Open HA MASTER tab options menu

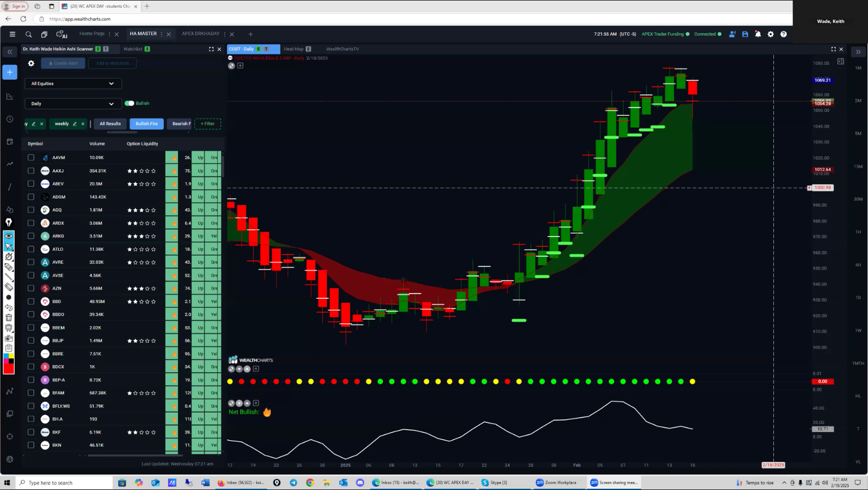(x=162, y=34)
